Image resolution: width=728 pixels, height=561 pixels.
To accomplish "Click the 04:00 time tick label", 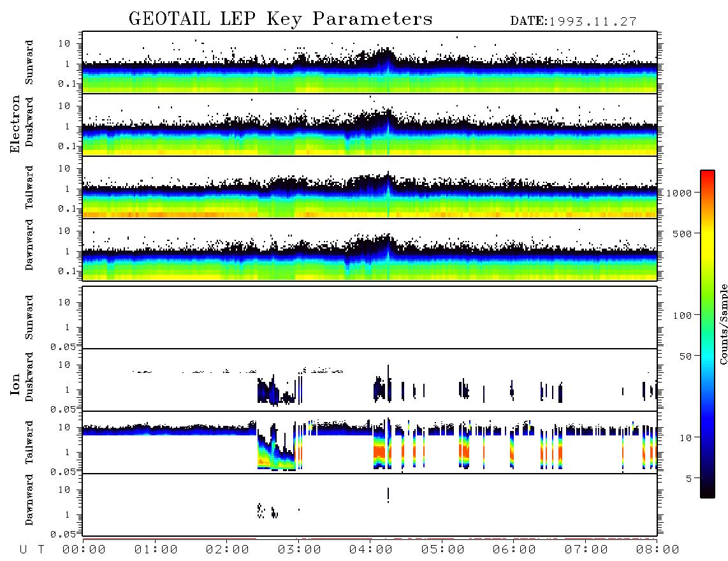I will 371,550.
